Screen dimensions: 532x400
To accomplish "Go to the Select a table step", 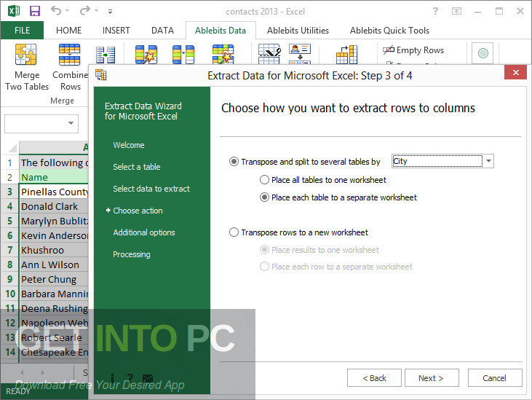I will 136,167.
